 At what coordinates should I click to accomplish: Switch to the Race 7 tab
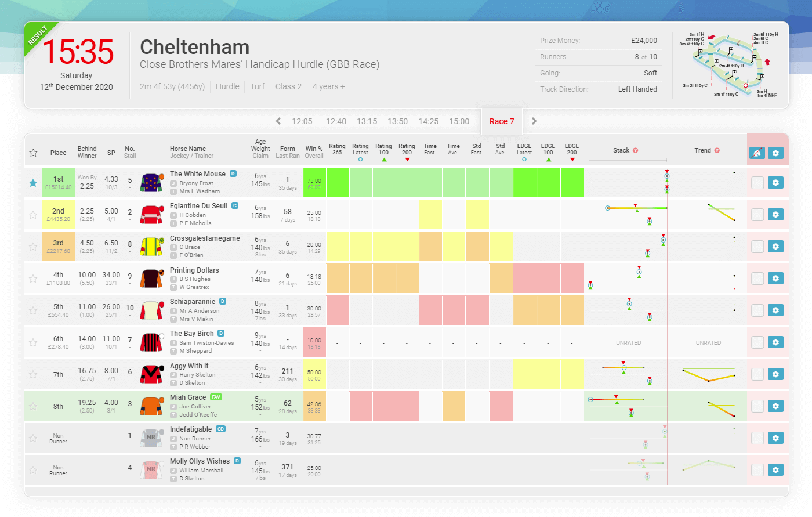(x=502, y=121)
